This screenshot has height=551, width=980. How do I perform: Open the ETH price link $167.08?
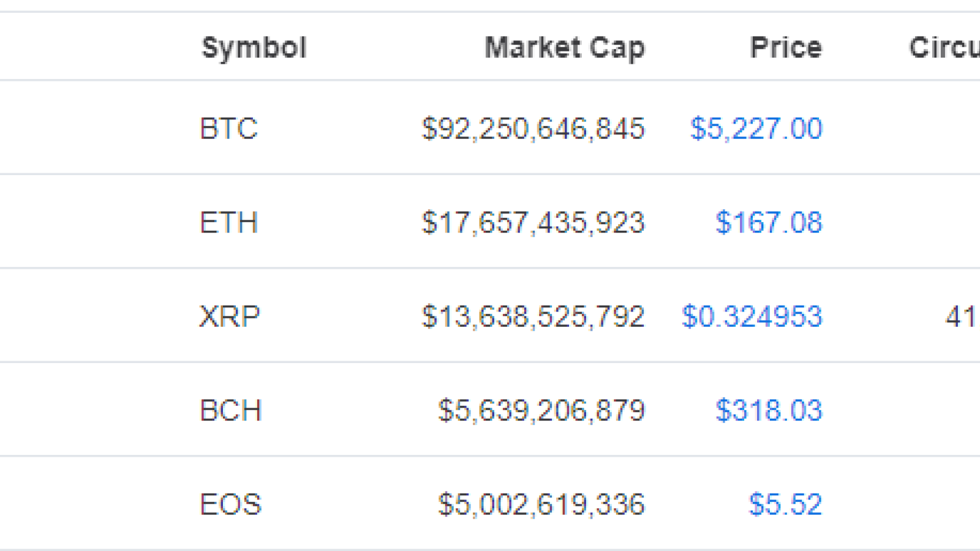[x=769, y=222]
